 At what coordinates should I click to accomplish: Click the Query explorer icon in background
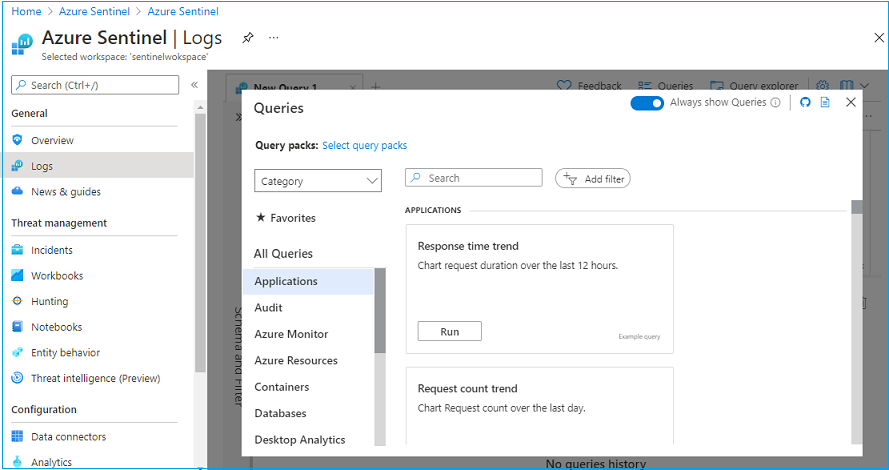pos(717,86)
